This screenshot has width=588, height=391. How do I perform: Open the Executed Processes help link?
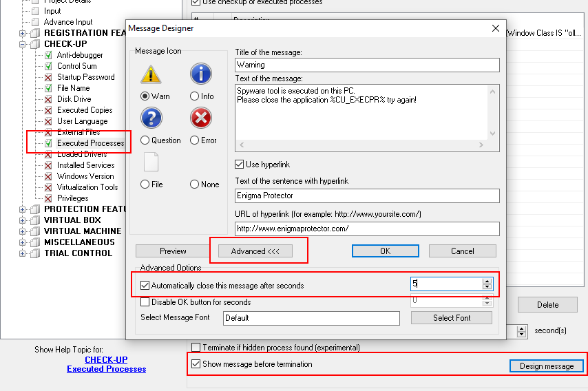[107, 369]
